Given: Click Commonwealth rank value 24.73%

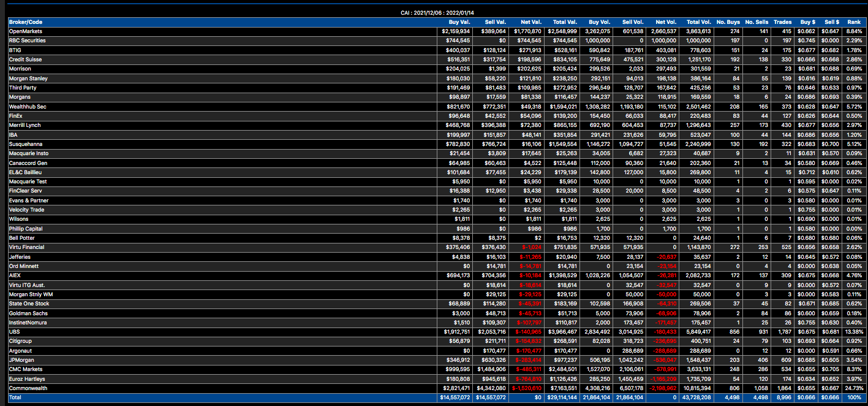Looking at the screenshot, I should (853, 388).
